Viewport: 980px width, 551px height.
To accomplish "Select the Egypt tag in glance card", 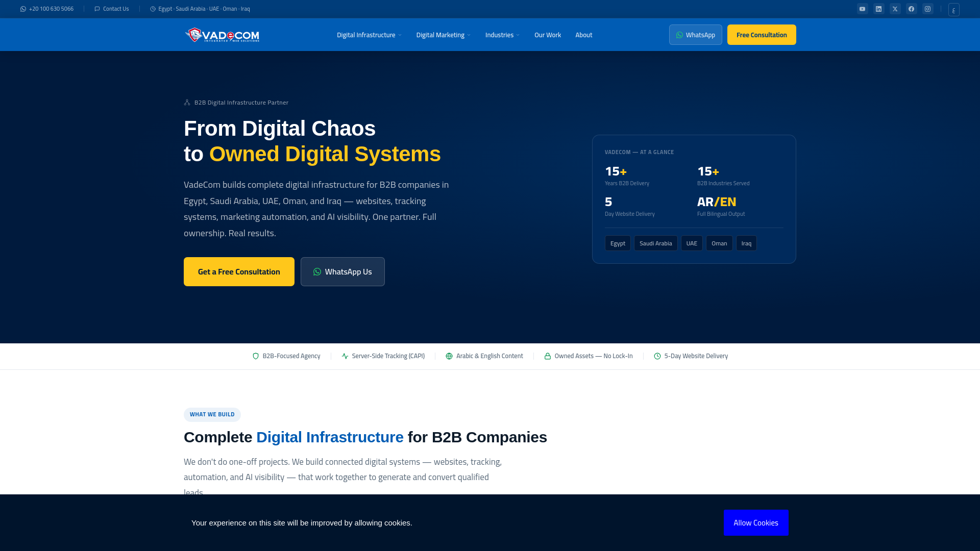I will click(x=618, y=243).
